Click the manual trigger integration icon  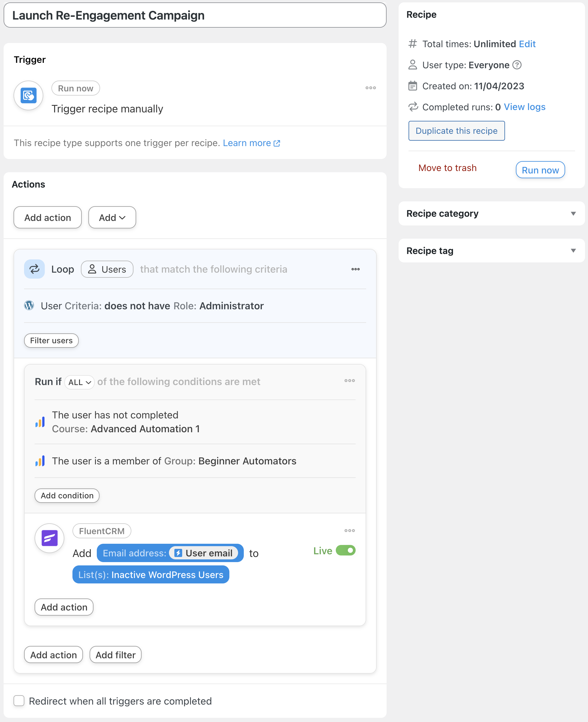coord(29,95)
